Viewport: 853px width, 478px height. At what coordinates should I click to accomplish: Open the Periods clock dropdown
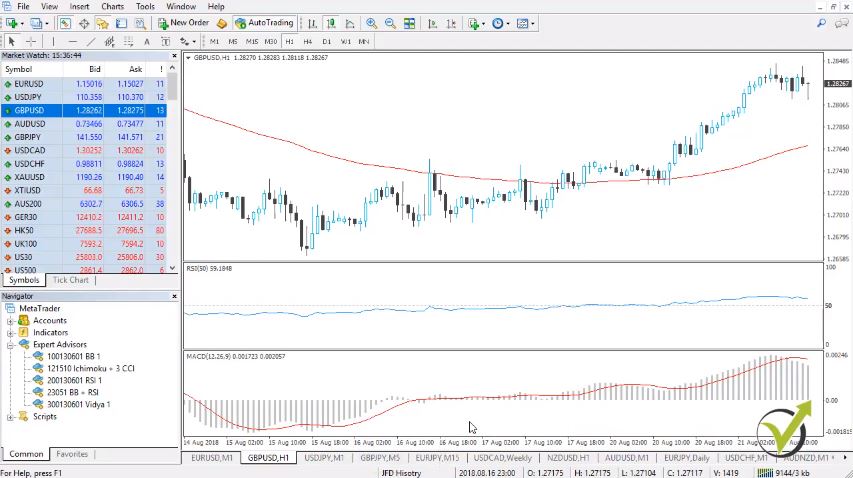tap(500, 23)
